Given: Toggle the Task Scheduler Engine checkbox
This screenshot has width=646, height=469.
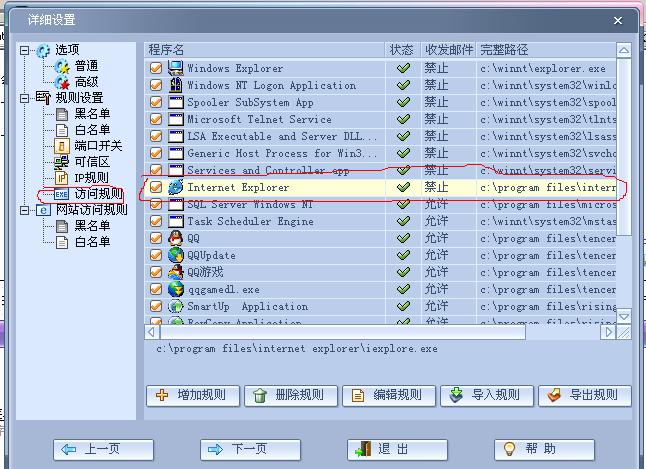Looking at the screenshot, I should (x=156, y=221).
